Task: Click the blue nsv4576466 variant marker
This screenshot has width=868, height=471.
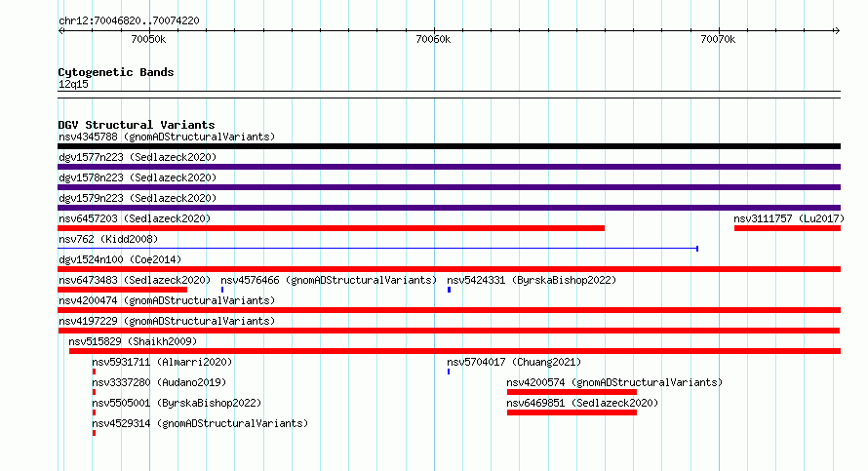Action: coord(222,290)
